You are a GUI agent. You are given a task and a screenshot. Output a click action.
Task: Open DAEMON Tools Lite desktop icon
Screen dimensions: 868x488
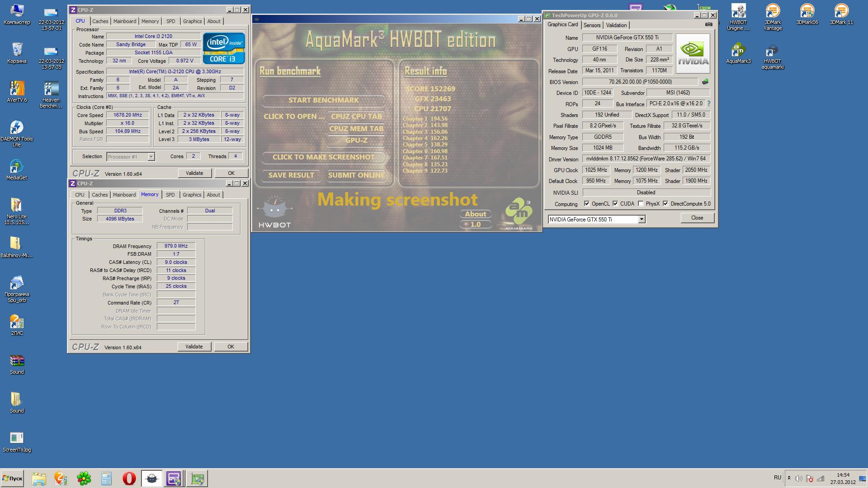tap(17, 134)
